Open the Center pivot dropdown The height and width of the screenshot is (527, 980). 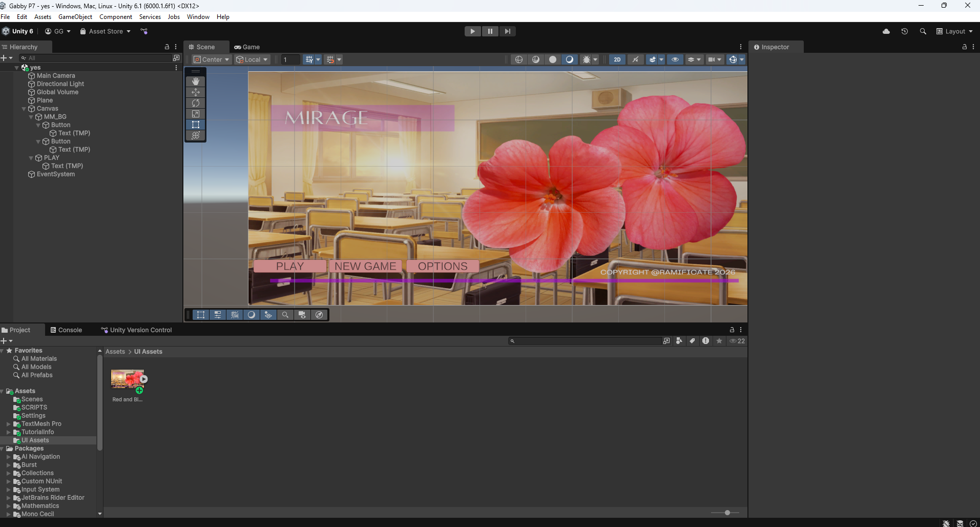[x=211, y=59]
